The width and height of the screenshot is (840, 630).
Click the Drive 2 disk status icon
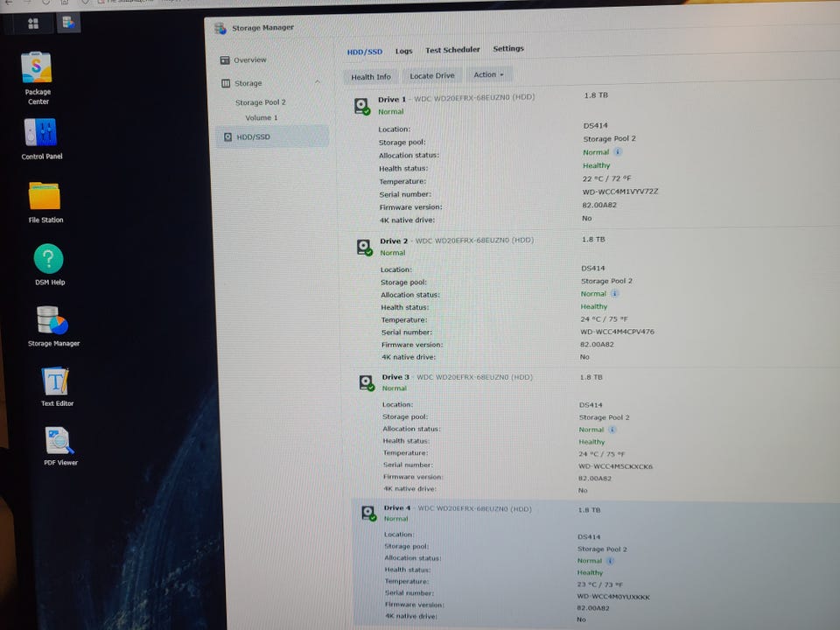point(364,247)
